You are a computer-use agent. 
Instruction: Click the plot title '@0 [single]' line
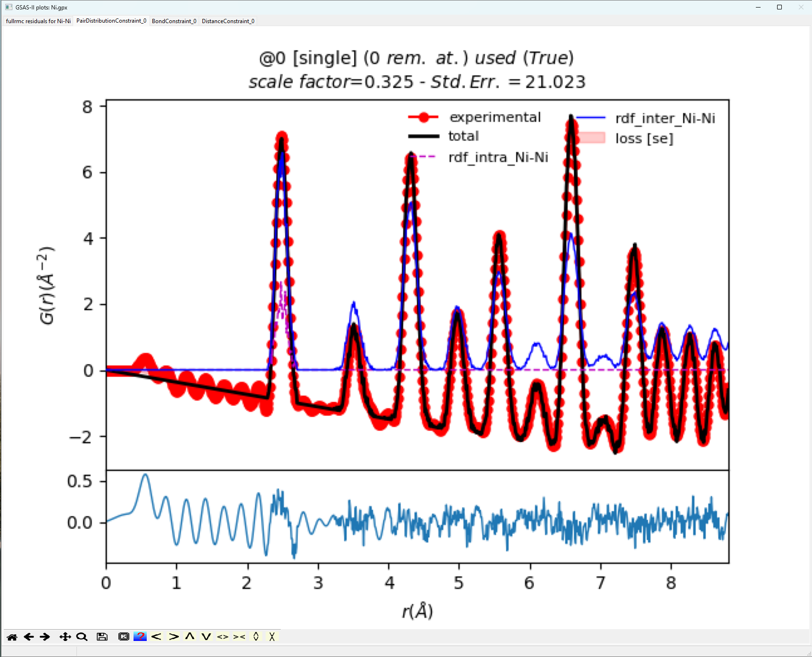(x=417, y=58)
